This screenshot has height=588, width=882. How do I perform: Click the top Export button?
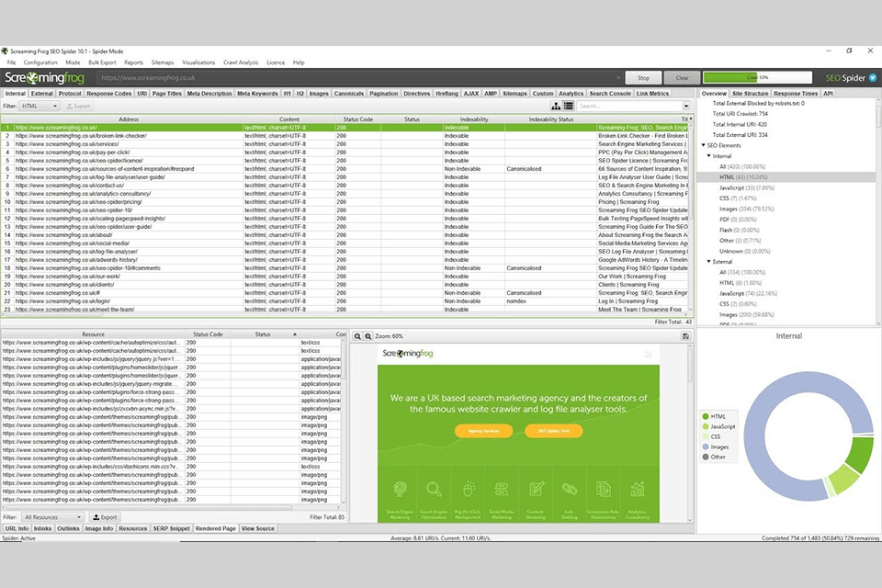tap(78, 106)
